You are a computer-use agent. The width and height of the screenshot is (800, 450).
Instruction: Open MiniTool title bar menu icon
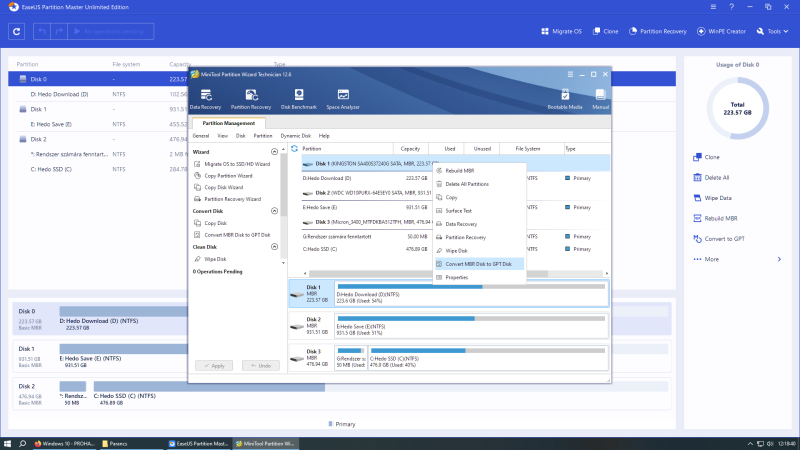pos(570,74)
